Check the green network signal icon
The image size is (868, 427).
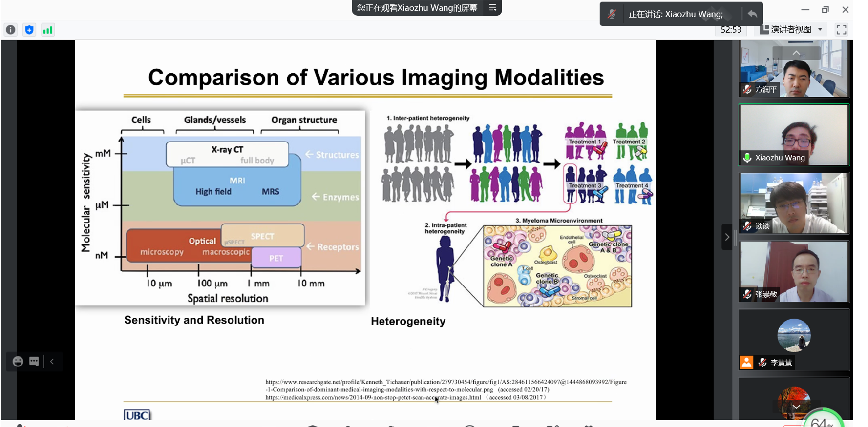[47, 30]
